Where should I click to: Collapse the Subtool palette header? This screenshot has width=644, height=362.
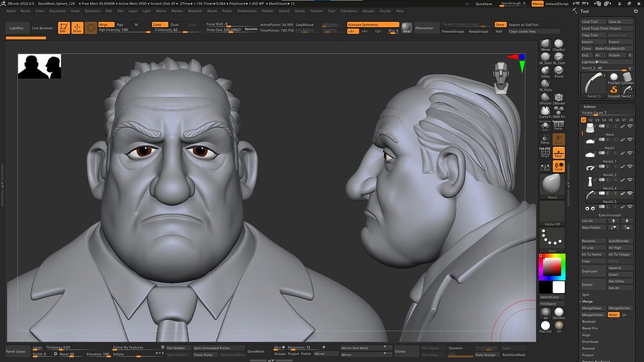click(589, 106)
